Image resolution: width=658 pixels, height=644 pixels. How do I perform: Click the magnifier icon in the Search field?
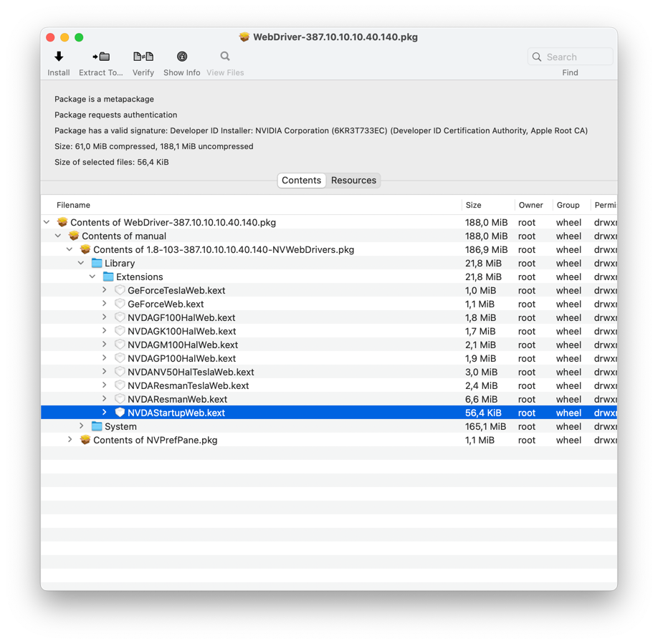537,57
